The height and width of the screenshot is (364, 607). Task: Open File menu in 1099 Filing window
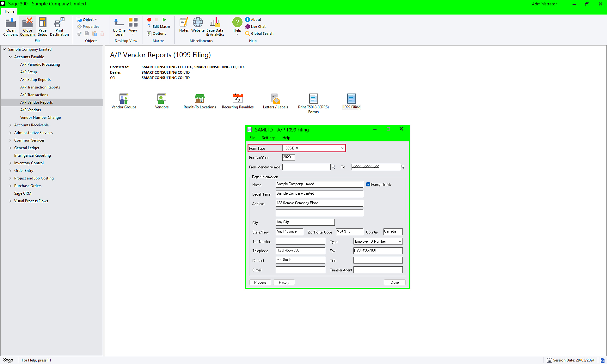[252, 138]
